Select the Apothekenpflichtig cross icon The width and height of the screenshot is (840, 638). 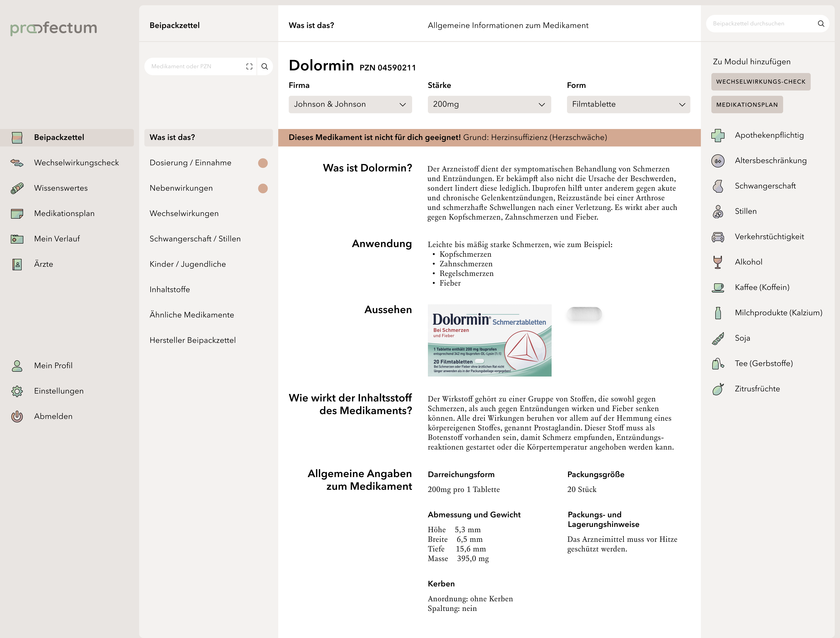click(718, 136)
